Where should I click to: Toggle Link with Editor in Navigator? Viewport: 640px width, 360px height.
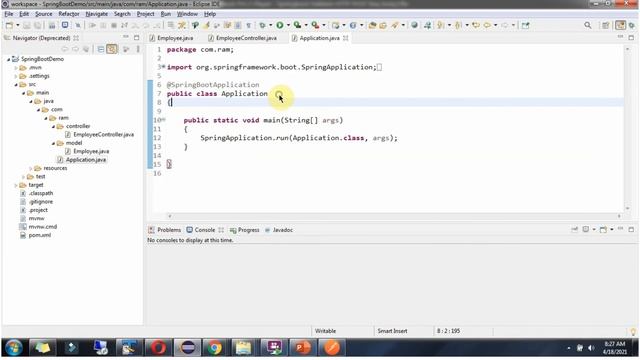111,49
